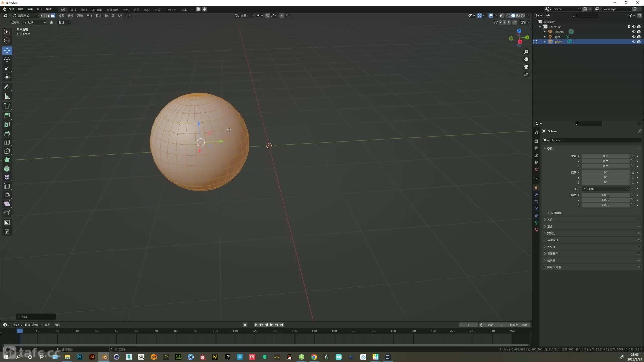Select the Shear tool

[7, 204]
